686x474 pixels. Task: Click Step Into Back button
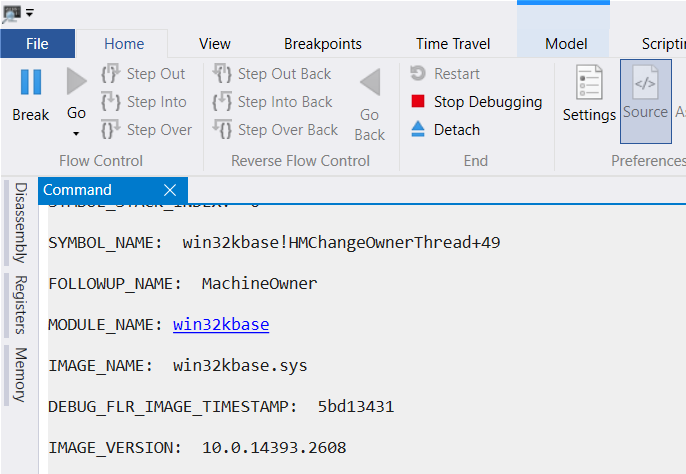click(273, 102)
